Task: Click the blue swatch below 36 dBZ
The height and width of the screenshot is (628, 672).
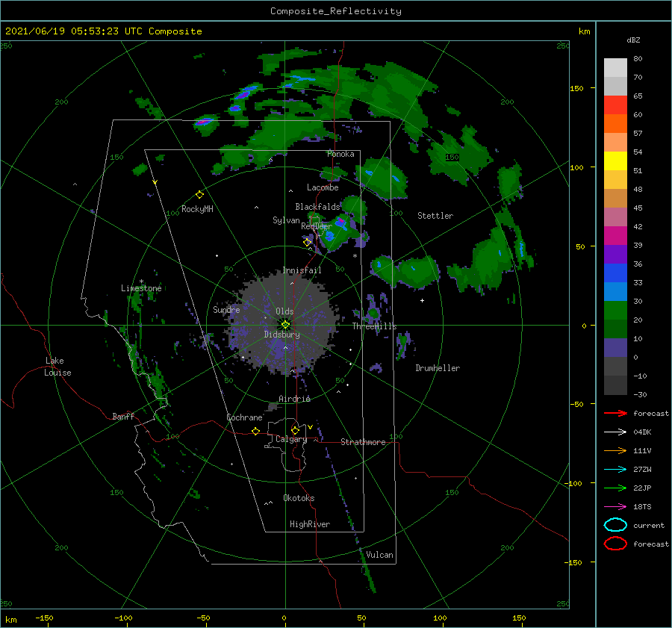Action: click(x=615, y=273)
